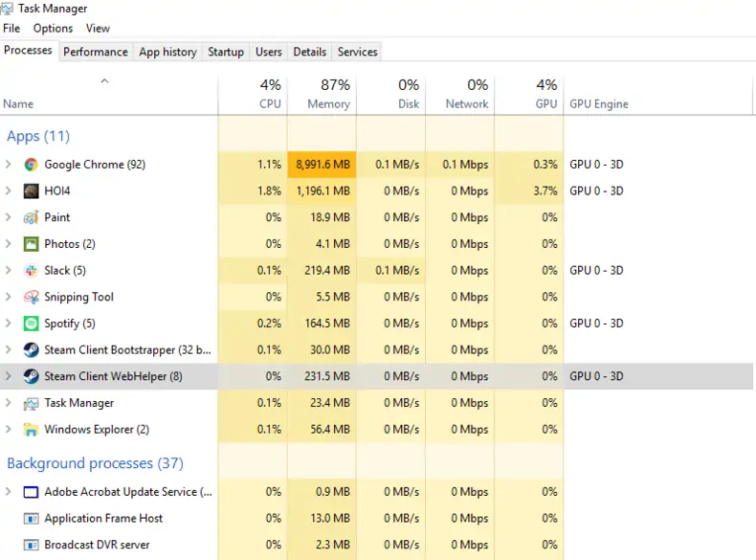Screen dimensions: 756x560
Task: Sort processes by Memory column
Action: pos(322,96)
